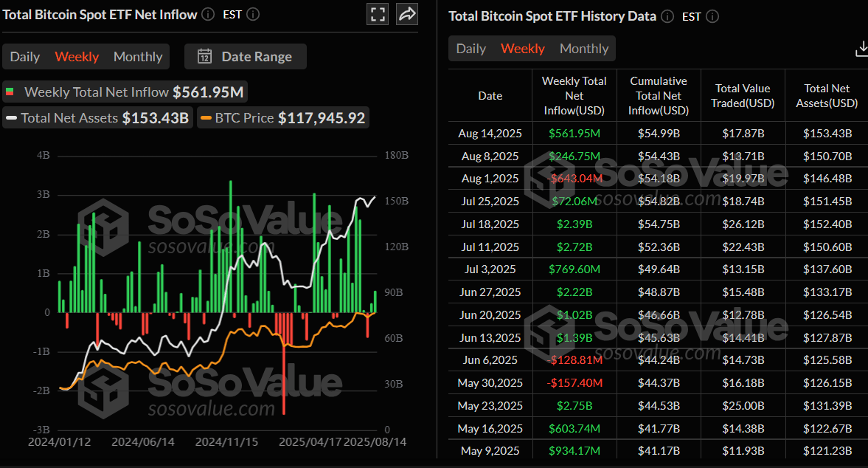
Task: Click the info icon next to Total Bitcoin Spot ETF Net Inflow
Action: click(x=207, y=13)
